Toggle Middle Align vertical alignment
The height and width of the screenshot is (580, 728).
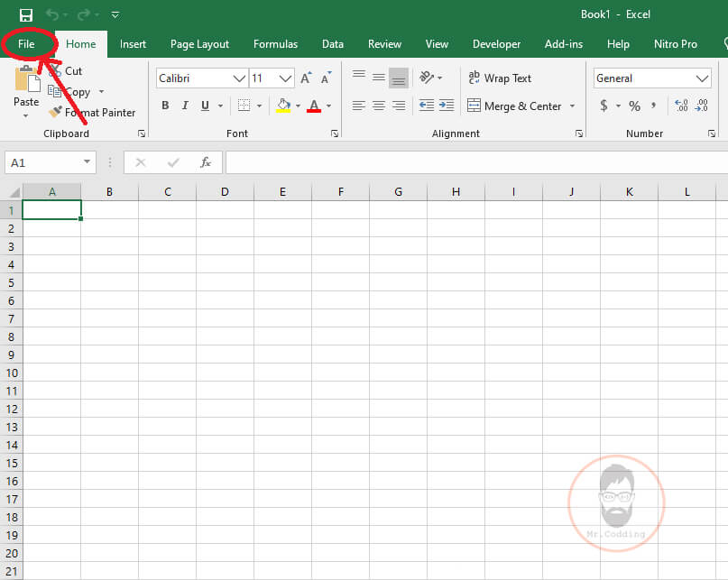378,78
